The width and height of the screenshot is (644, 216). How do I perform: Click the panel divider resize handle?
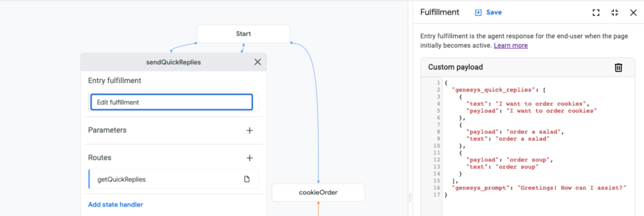point(410,197)
